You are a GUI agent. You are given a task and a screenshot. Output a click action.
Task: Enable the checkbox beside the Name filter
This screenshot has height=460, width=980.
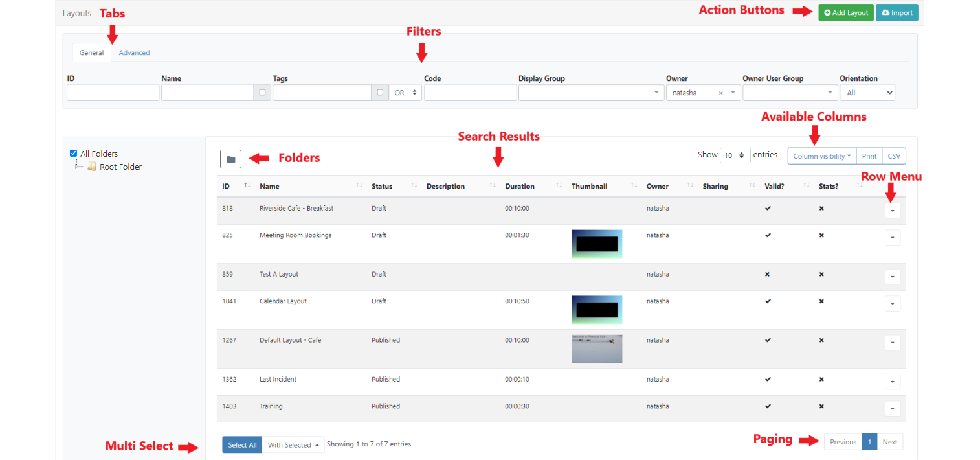pos(262,93)
